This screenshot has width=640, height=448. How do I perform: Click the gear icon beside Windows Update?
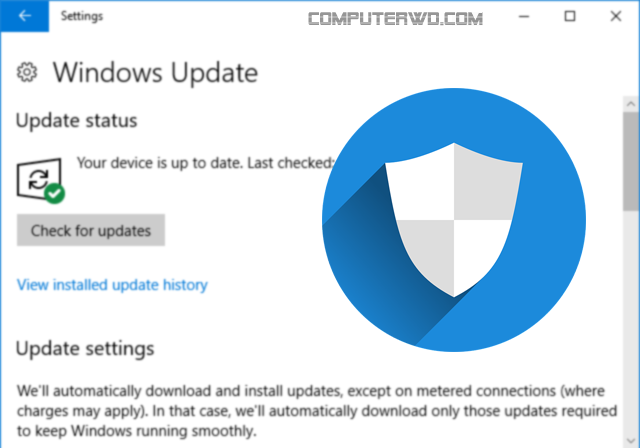pos(27,72)
